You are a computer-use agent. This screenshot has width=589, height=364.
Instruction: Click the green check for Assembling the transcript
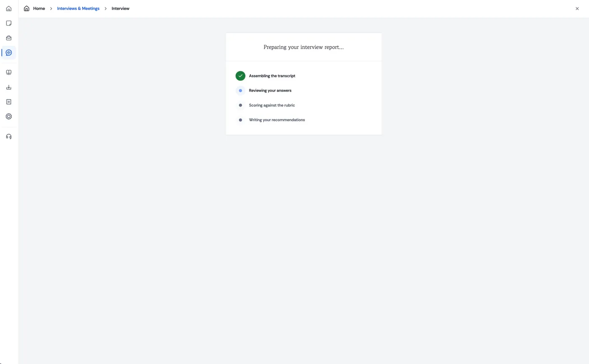[x=240, y=76]
